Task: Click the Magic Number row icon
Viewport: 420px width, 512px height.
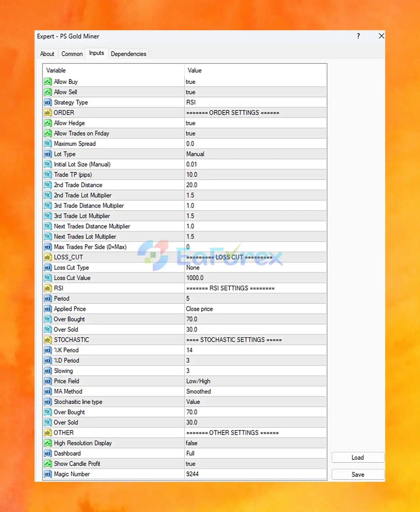Action: tap(48, 474)
